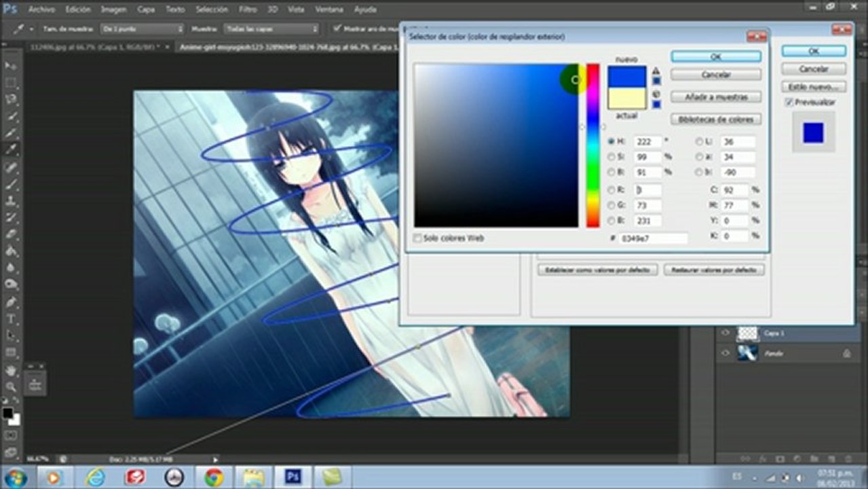This screenshot has width=868, height=489.
Task: Toggle Quick Mask mode icon
Action: (x=11, y=435)
